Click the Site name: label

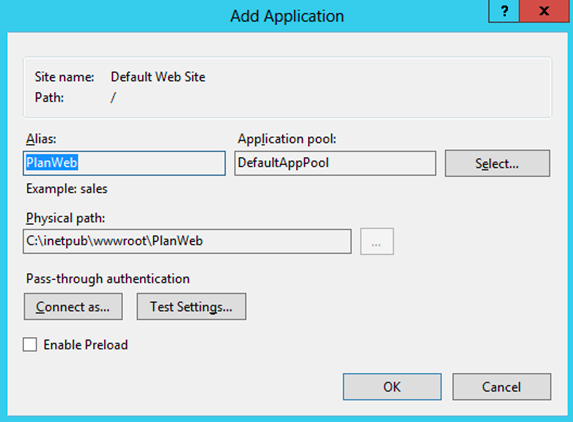click(x=64, y=77)
